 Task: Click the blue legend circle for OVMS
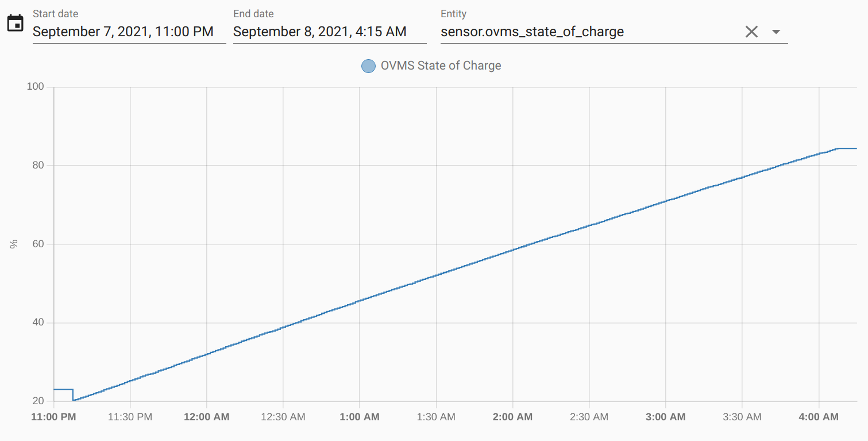(368, 66)
